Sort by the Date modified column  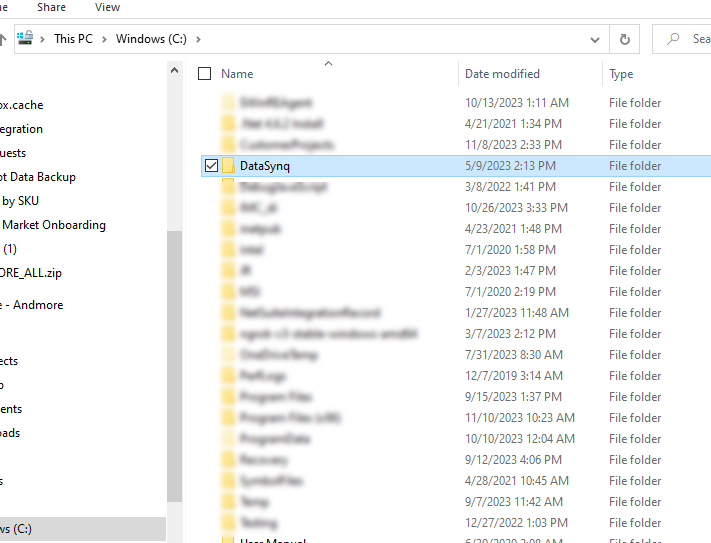pyautogui.click(x=502, y=74)
